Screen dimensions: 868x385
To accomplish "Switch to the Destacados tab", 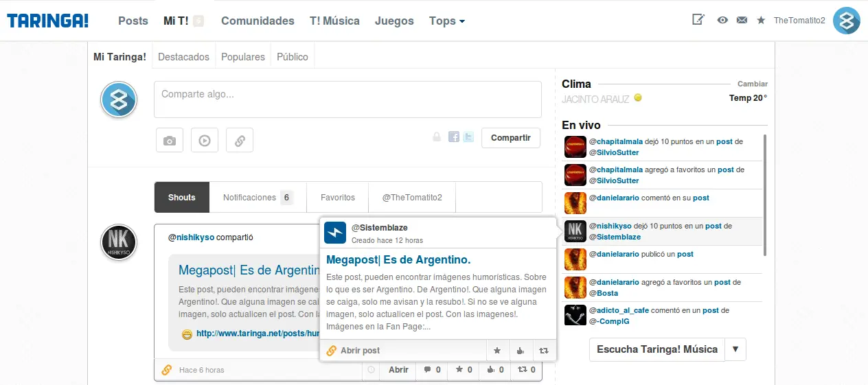I will pyautogui.click(x=183, y=57).
